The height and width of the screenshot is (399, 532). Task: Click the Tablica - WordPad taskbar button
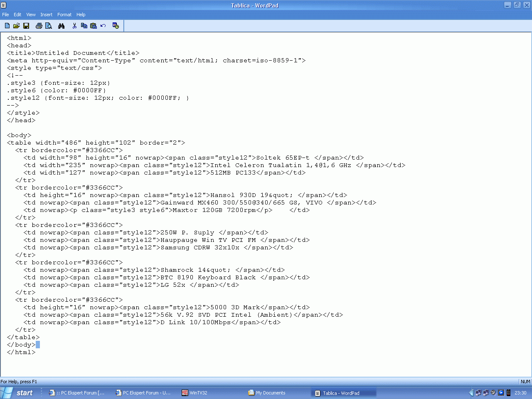343,393
